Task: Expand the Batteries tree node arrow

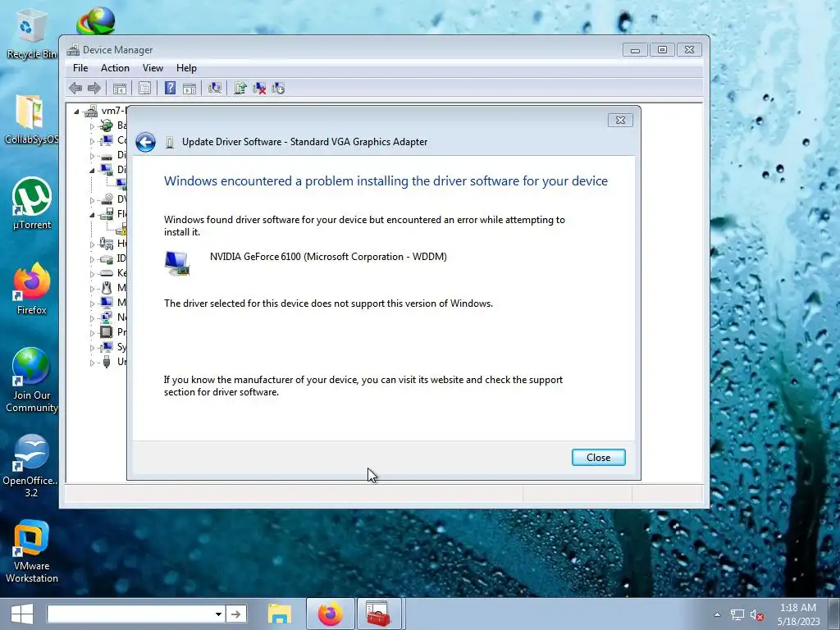Action: coord(92,126)
